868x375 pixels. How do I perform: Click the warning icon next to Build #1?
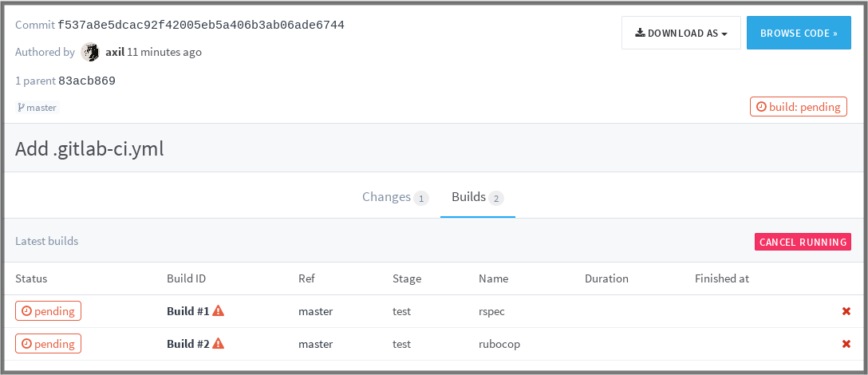219,311
